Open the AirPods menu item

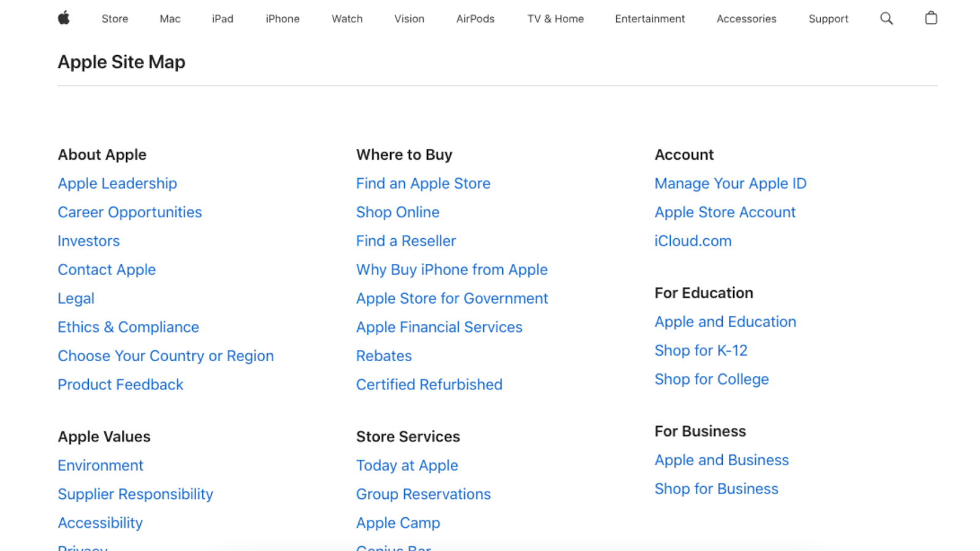(475, 19)
